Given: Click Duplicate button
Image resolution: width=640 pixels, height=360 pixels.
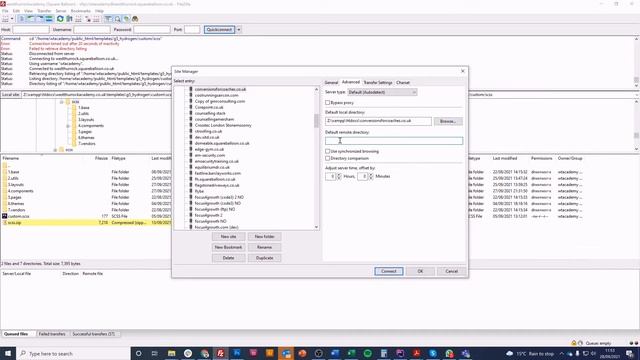Looking at the screenshot, I should click(x=264, y=258).
